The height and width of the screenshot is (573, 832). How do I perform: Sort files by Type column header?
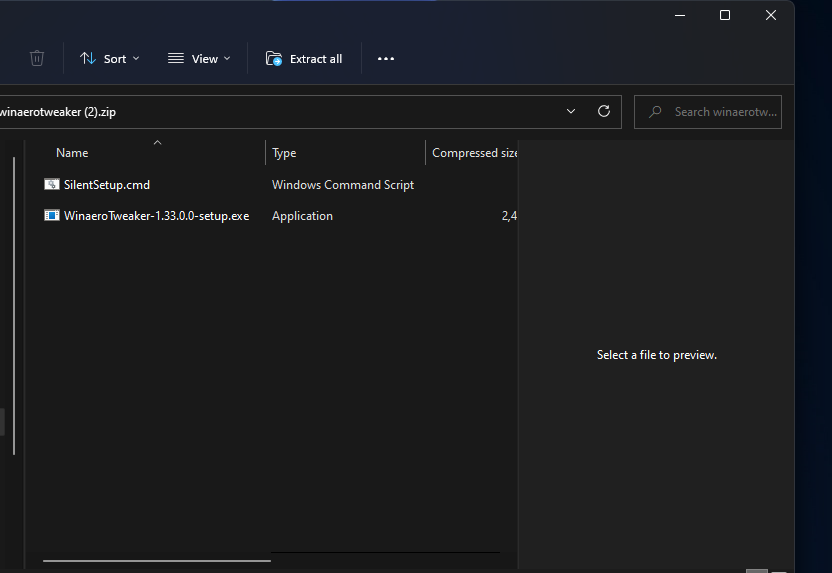pos(284,153)
